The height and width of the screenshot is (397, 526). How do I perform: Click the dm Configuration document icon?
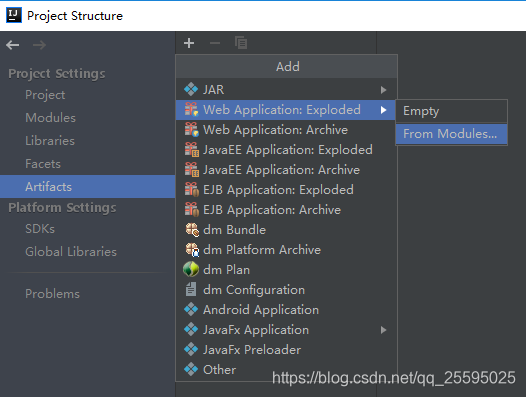(191, 289)
